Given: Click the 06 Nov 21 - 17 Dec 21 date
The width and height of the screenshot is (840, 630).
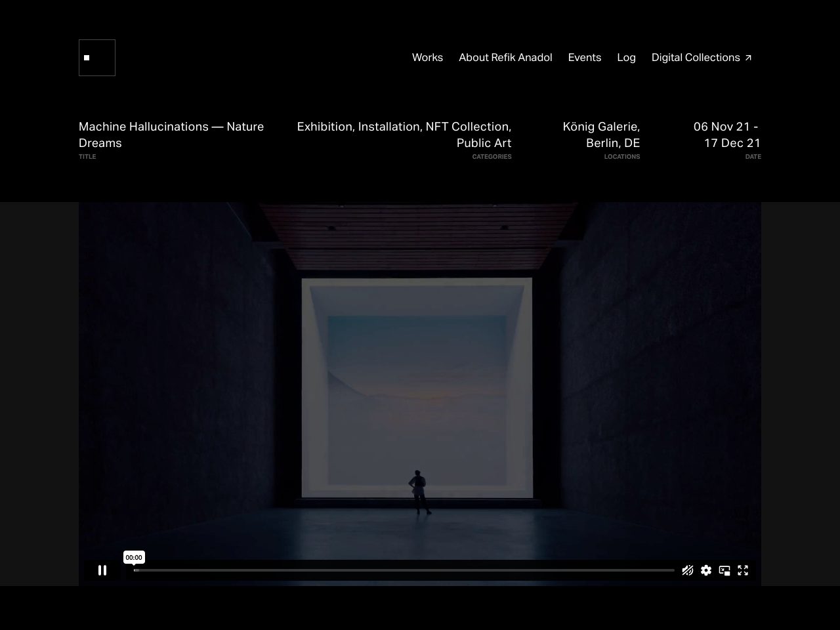Looking at the screenshot, I should [727, 135].
